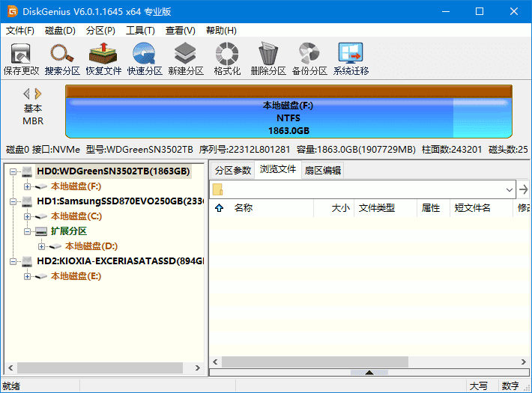532x393 pixels.
Task: Switch to the 分区参数 tab
Action: (233, 170)
